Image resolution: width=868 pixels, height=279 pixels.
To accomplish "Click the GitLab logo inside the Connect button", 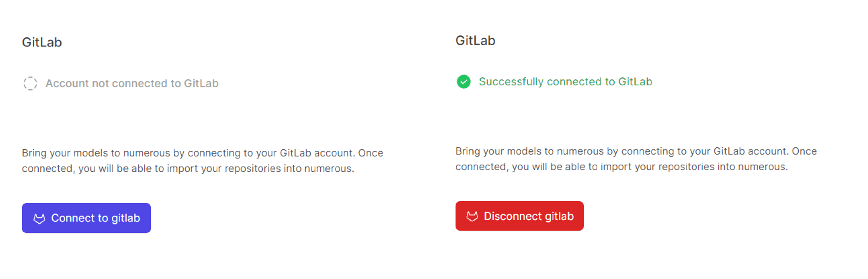I will (x=39, y=219).
